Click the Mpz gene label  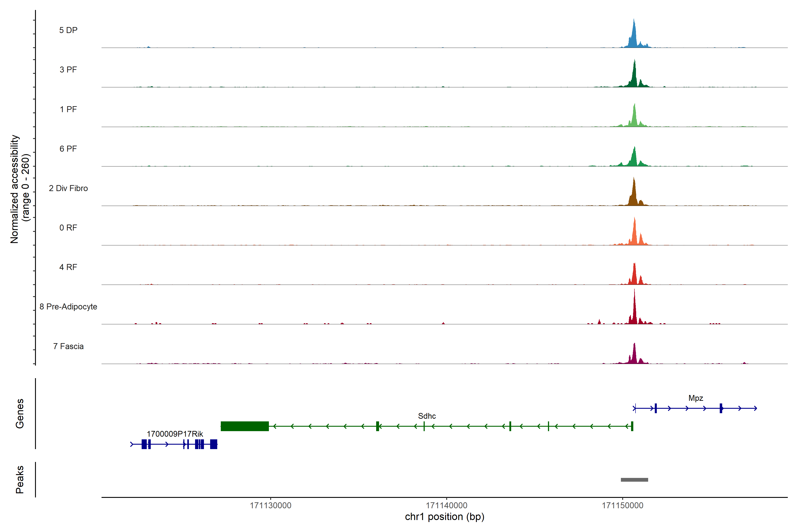[x=696, y=398]
